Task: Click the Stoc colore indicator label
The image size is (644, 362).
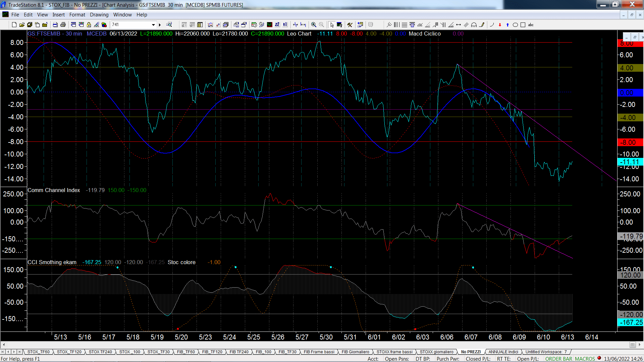Action: 181,262
